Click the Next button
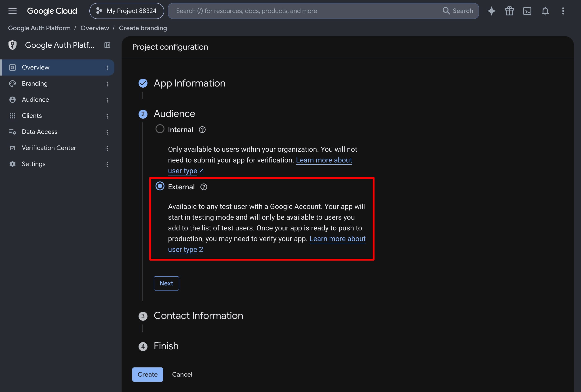581x392 pixels. tap(166, 283)
